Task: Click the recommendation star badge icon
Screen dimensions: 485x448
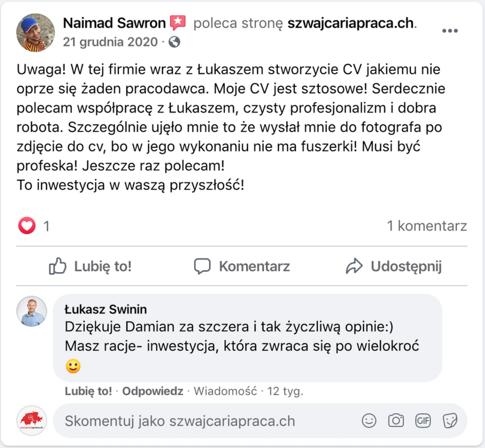Action: coord(178,23)
